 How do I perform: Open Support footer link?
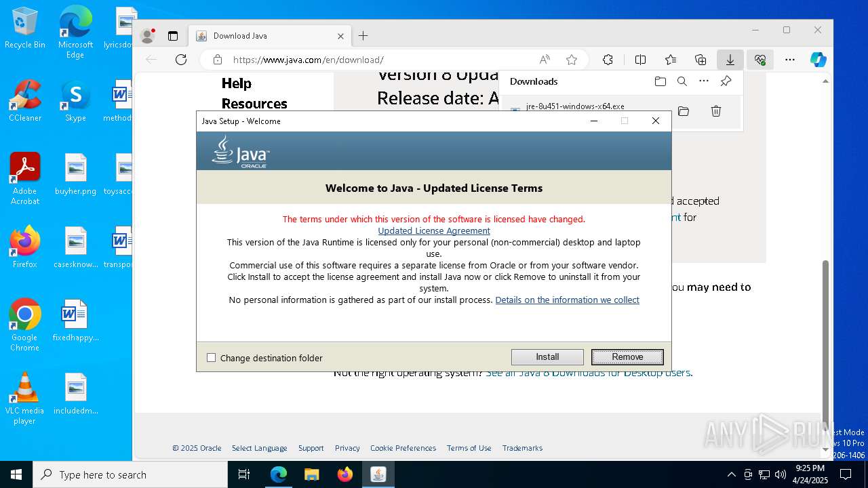pos(311,448)
